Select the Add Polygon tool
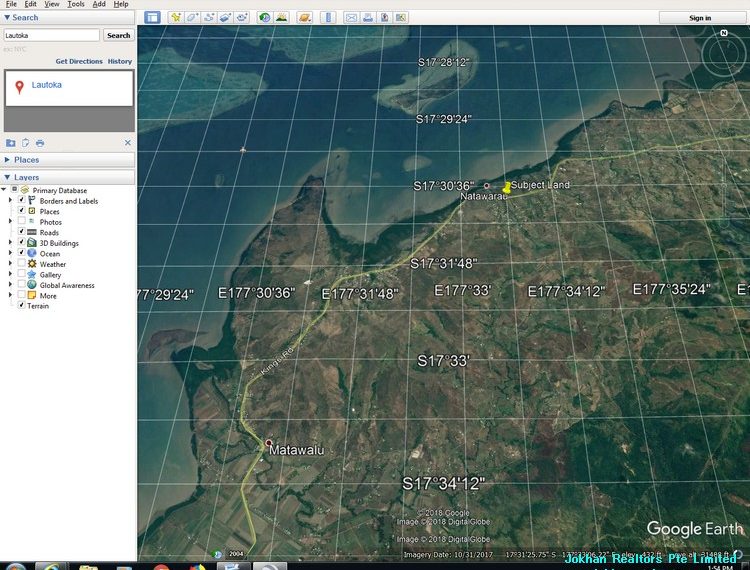This screenshot has width=750, height=570. [193, 18]
